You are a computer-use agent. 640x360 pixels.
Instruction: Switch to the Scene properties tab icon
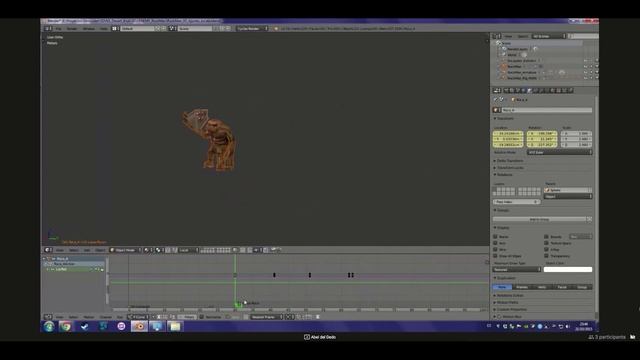pyautogui.click(x=518, y=90)
